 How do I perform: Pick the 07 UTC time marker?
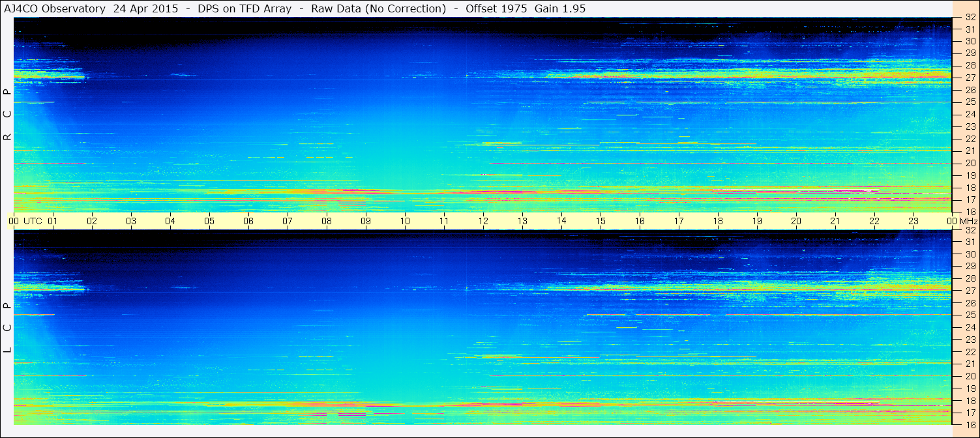[288, 221]
